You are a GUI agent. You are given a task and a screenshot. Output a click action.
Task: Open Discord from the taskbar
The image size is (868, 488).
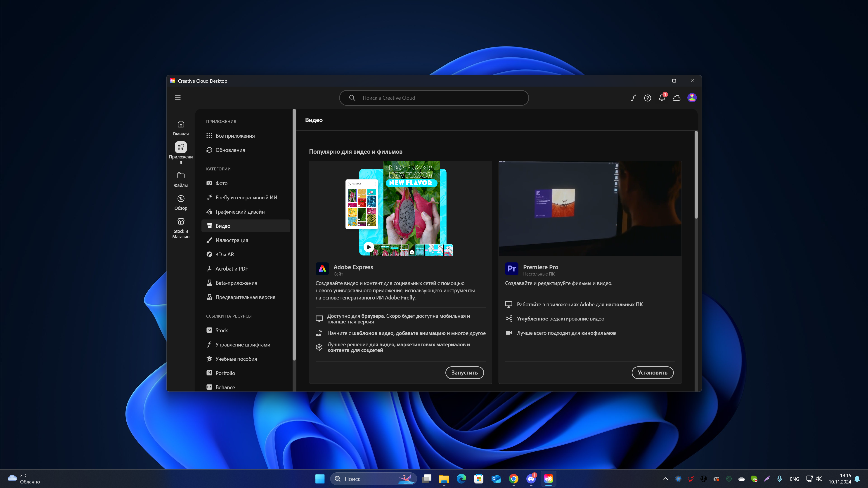click(531, 479)
